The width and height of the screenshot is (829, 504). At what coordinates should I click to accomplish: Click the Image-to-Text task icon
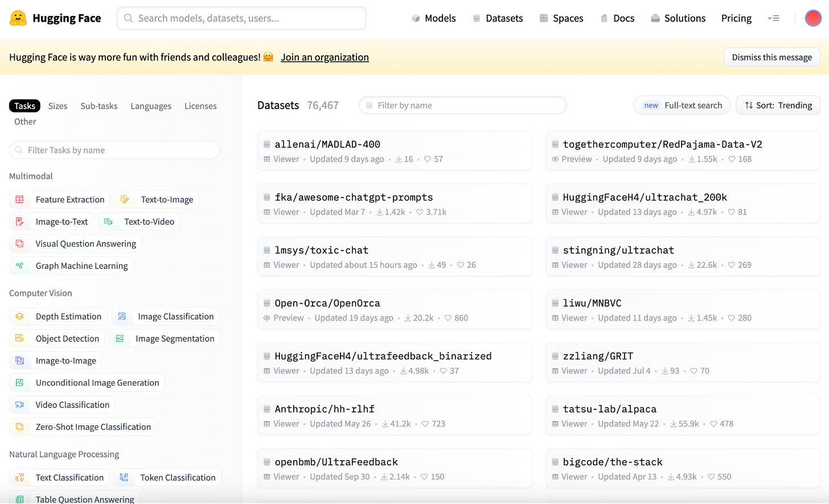coord(20,222)
